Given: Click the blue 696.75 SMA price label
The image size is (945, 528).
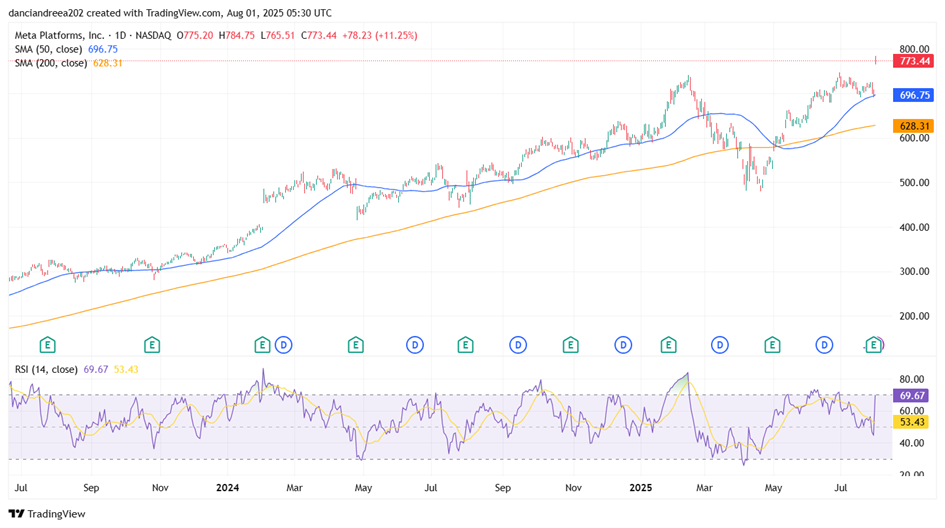Looking at the screenshot, I should [x=916, y=95].
